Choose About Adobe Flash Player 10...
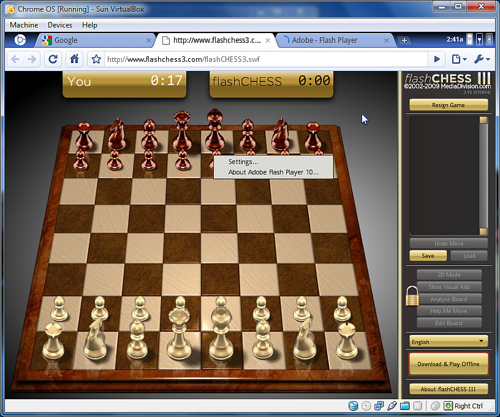The width and height of the screenshot is (500, 417). pyautogui.click(x=273, y=172)
